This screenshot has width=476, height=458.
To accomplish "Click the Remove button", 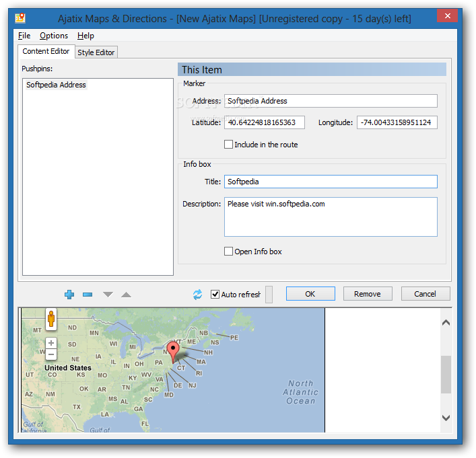I will tap(368, 294).
